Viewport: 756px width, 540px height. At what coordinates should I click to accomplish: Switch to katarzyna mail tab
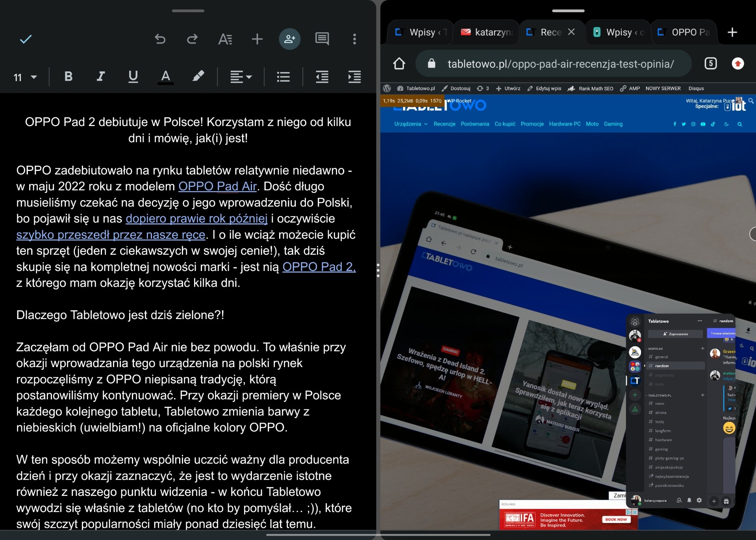tap(486, 32)
